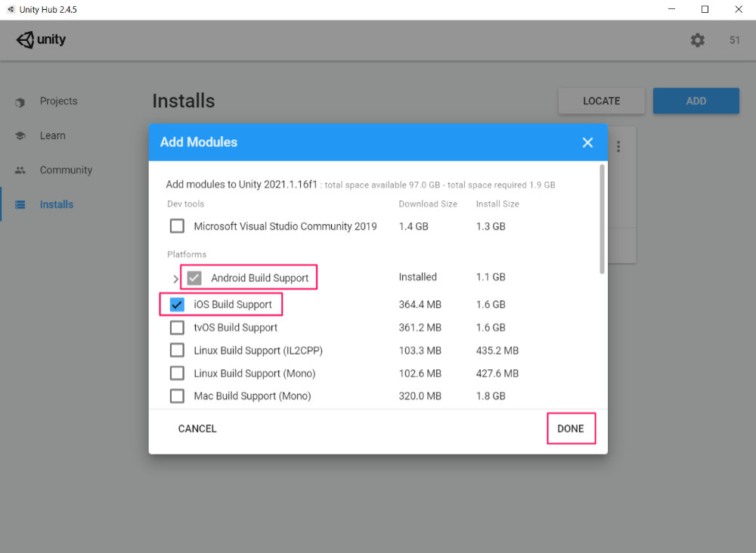
Task: Click '361.2 MB' tvOS download size
Action: click(420, 328)
